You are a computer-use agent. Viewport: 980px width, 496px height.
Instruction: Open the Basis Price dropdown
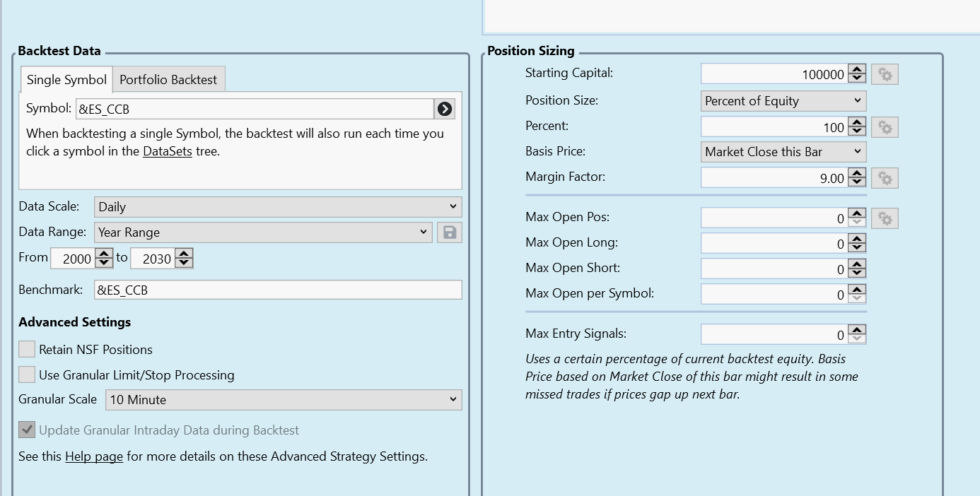pos(783,152)
